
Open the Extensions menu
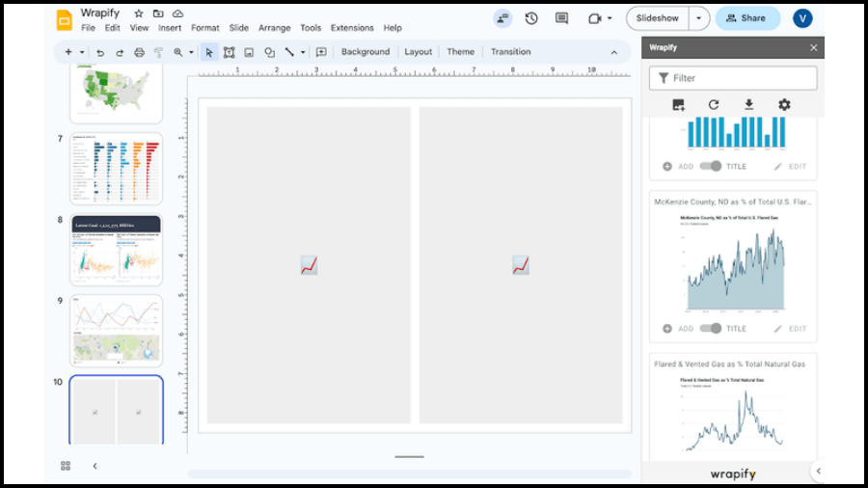pos(352,28)
